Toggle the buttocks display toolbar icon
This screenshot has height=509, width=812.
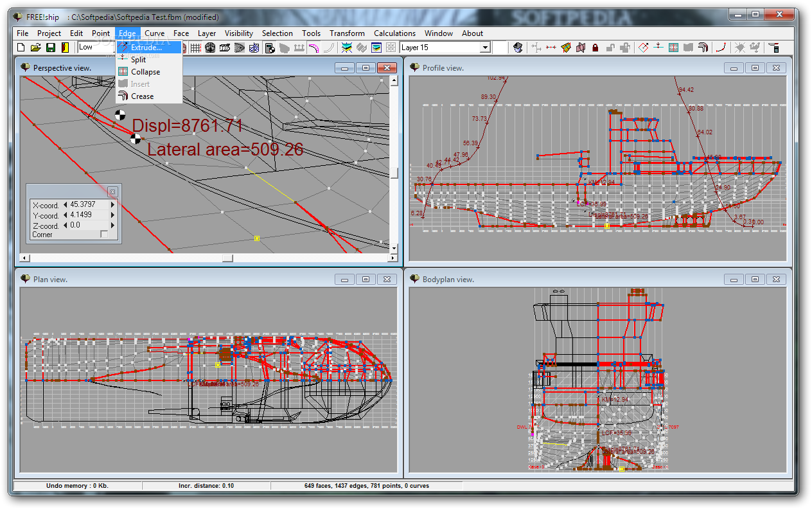point(225,47)
